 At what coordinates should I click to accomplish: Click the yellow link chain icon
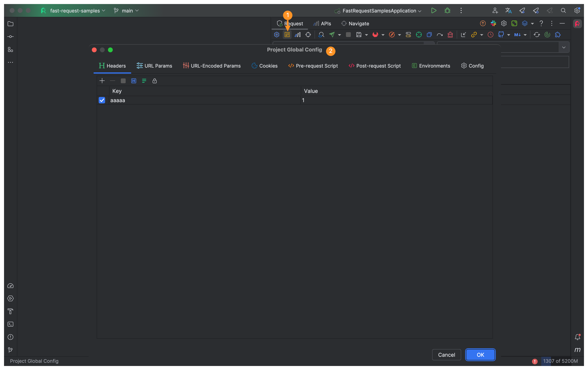[x=474, y=35]
